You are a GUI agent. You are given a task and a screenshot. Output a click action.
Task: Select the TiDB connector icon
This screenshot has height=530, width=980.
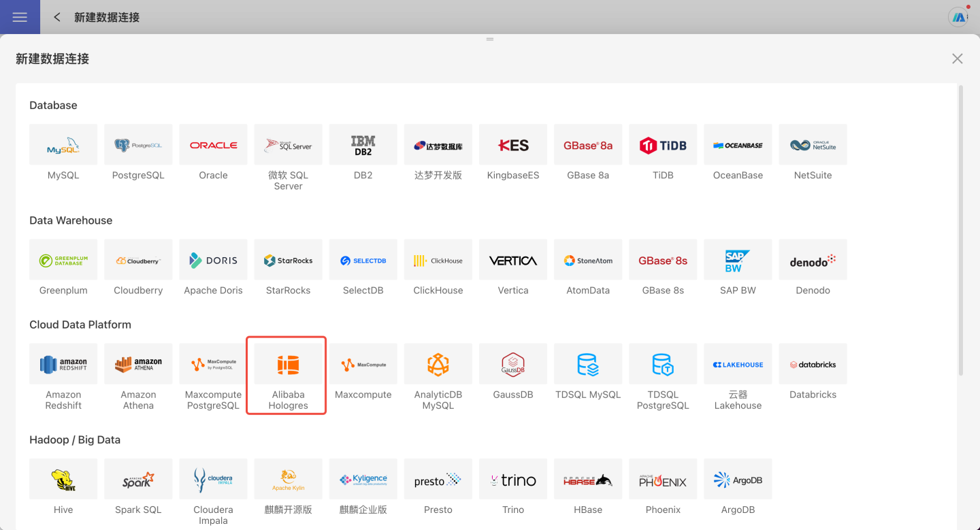663,145
